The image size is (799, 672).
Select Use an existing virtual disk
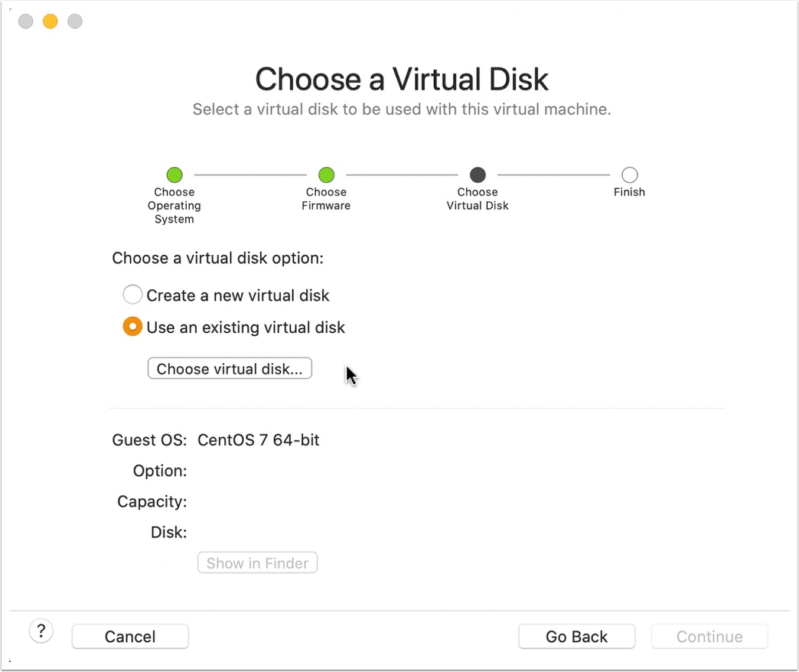132,327
